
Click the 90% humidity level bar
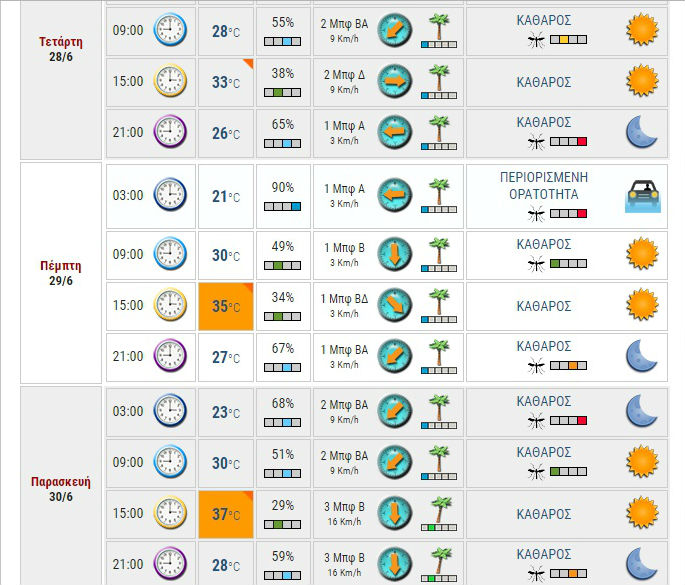[283, 206]
